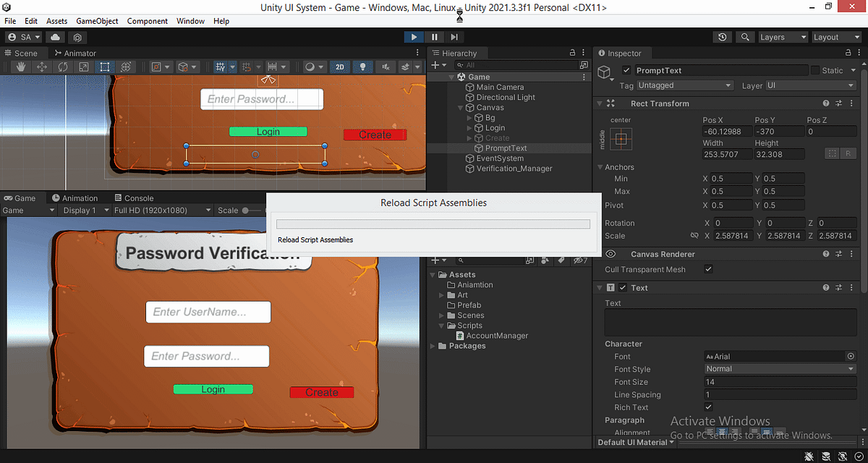Open the Layout dropdown

pos(836,37)
